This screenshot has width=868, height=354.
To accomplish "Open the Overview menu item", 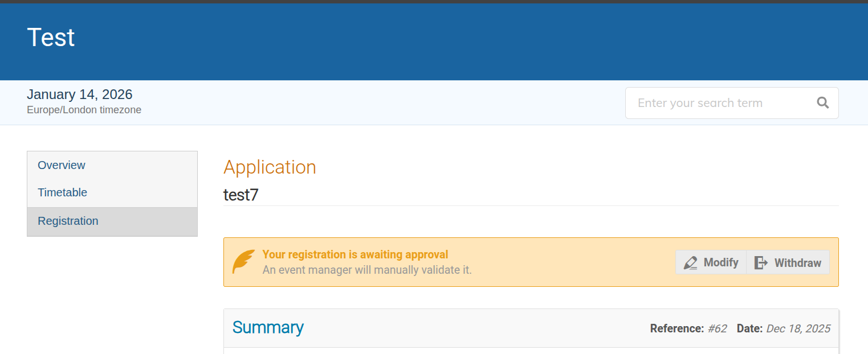I will (62, 165).
